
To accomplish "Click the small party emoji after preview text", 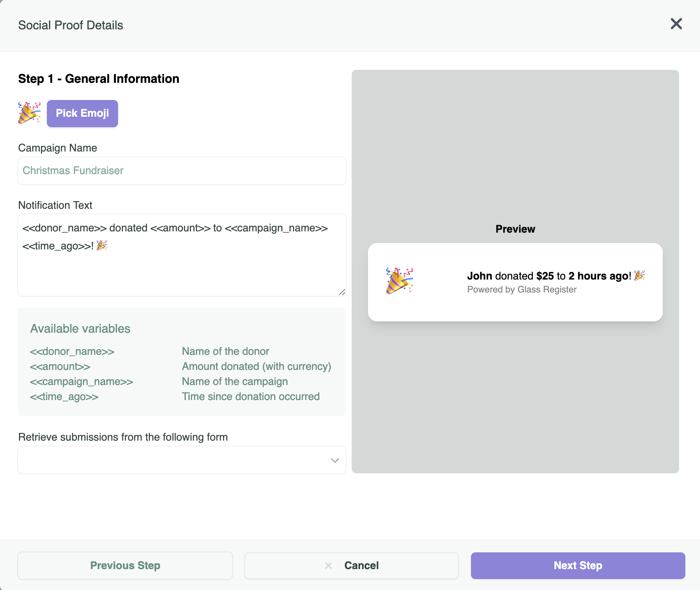I will [639, 275].
